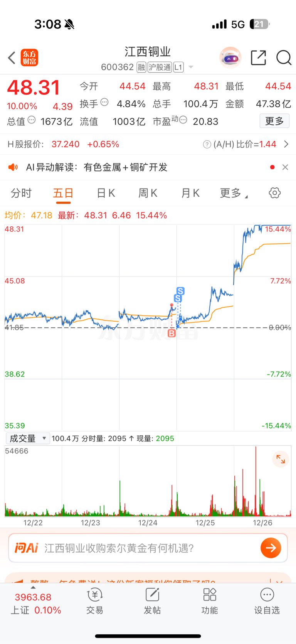This screenshot has height=644, width=296.
Task: Tap the 问AI question input field
Action: 148,548
